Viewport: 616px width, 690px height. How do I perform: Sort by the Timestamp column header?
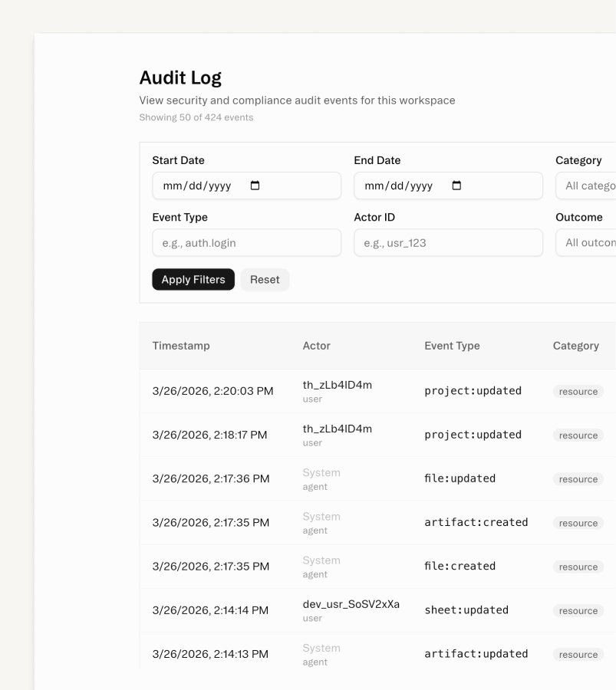coord(181,346)
